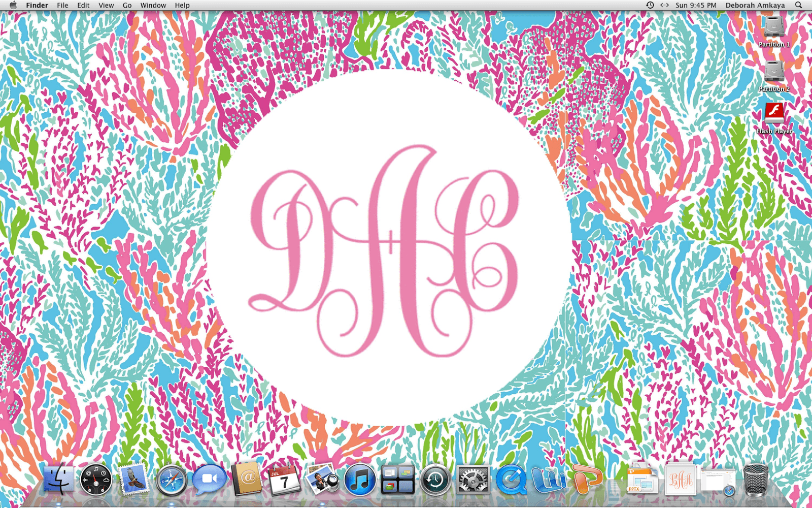Open the Spaces icon
Viewport: 812px width, 508px height.
[397, 480]
